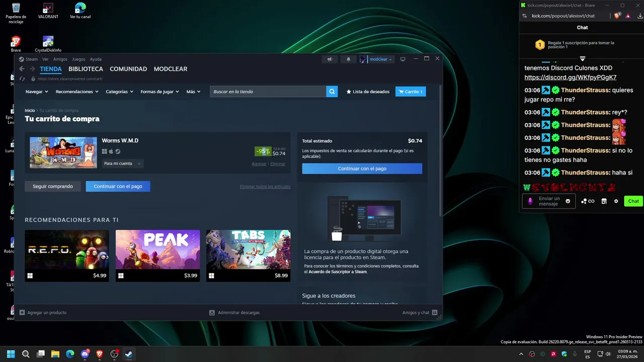The height and width of the screenshot is (362, 644).
Task: Open the discord.gg invite link in chat
Action: (571, 77)
